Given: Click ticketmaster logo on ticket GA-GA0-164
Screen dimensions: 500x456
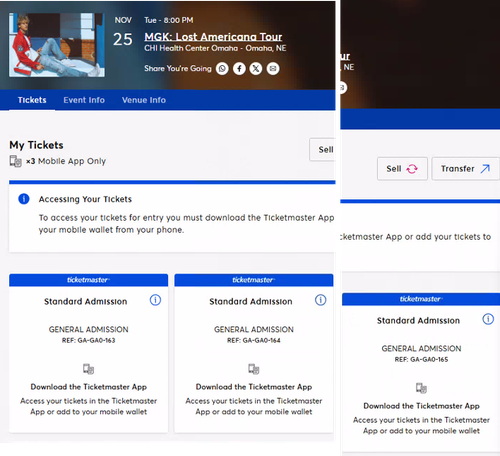Looking at the screenshot, I should point(254,280).
